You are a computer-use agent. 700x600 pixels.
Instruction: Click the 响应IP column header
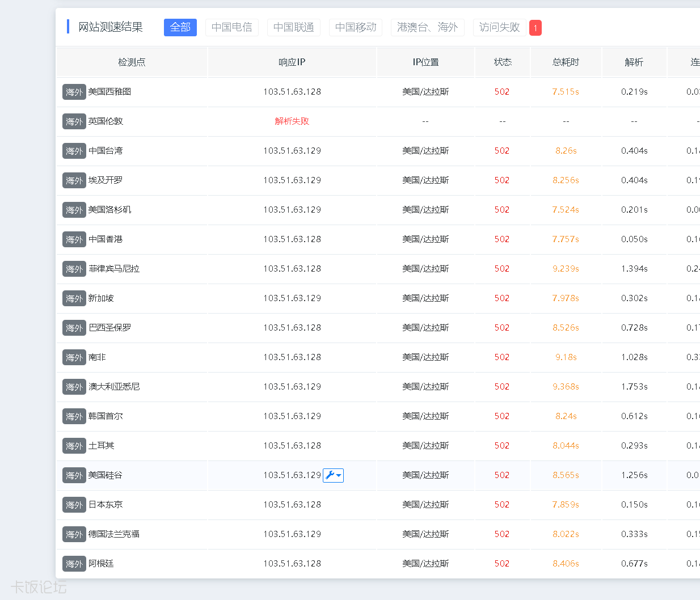[x=292, y=62]
